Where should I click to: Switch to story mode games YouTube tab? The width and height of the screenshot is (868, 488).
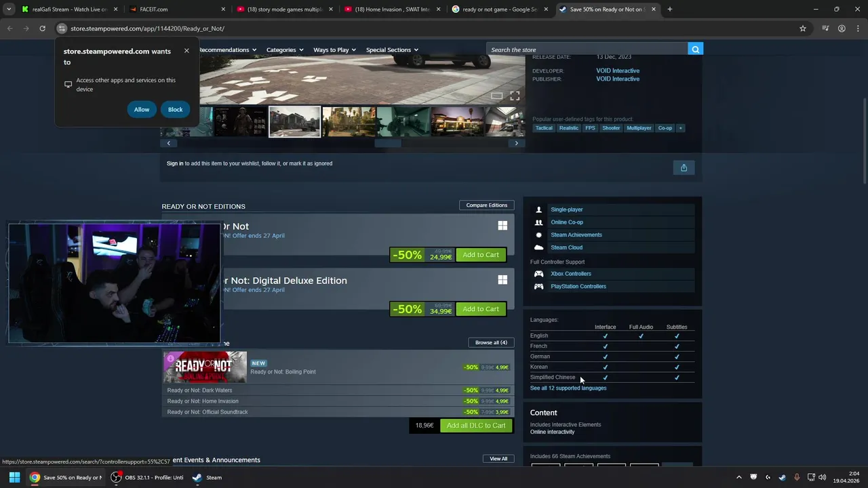pyautogui.click(x=284, y=9)
